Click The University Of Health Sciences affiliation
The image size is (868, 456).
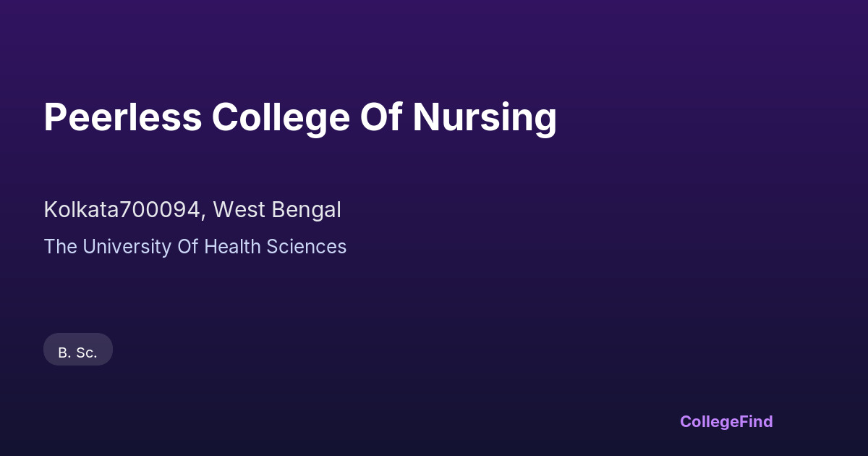(x=195, y=247)
